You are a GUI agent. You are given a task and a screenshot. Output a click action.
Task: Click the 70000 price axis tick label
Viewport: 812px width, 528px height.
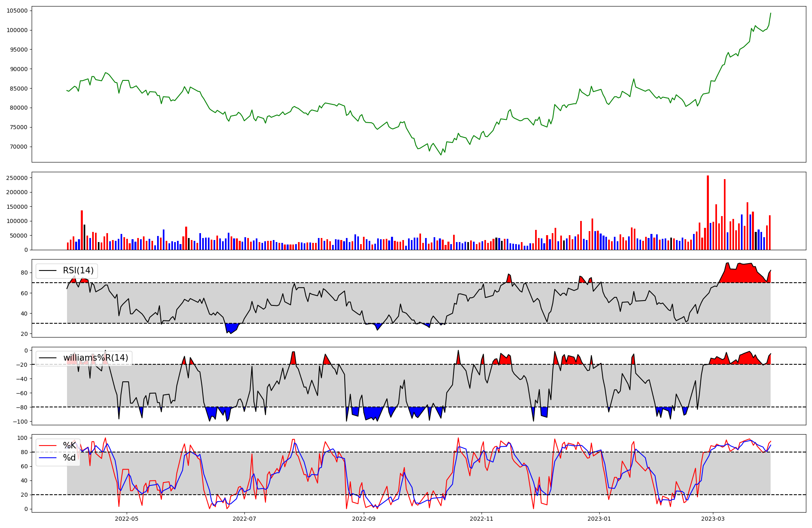coord(19,147)
